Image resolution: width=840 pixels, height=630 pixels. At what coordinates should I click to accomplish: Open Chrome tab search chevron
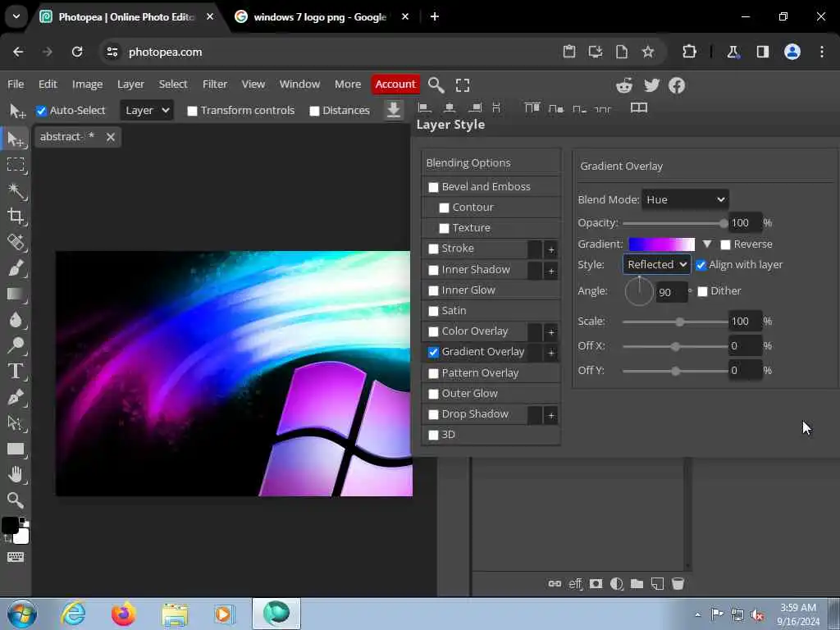16,16
